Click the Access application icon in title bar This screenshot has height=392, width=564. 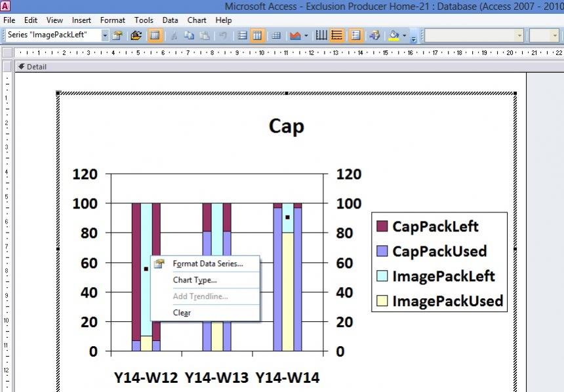pos(5,6)
